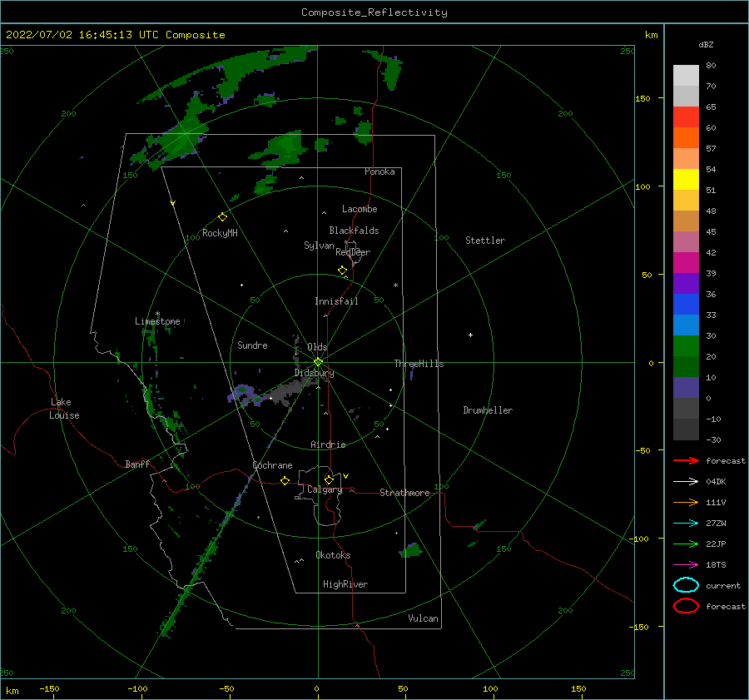Click the blue 36 dBZ color swatch
Image resolution: width=749 pixels, height=700 pixels.
pos(686,305)
